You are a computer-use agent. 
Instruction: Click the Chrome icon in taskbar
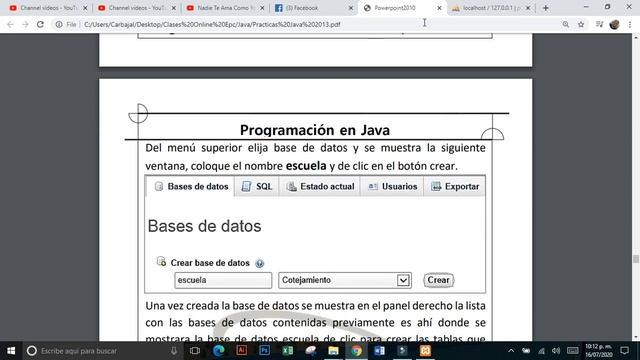356,351
